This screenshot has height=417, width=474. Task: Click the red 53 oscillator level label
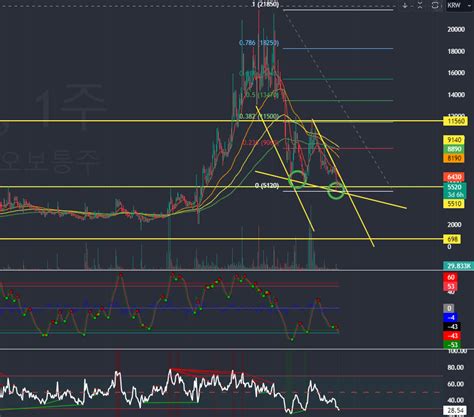(x=451, y=286)
